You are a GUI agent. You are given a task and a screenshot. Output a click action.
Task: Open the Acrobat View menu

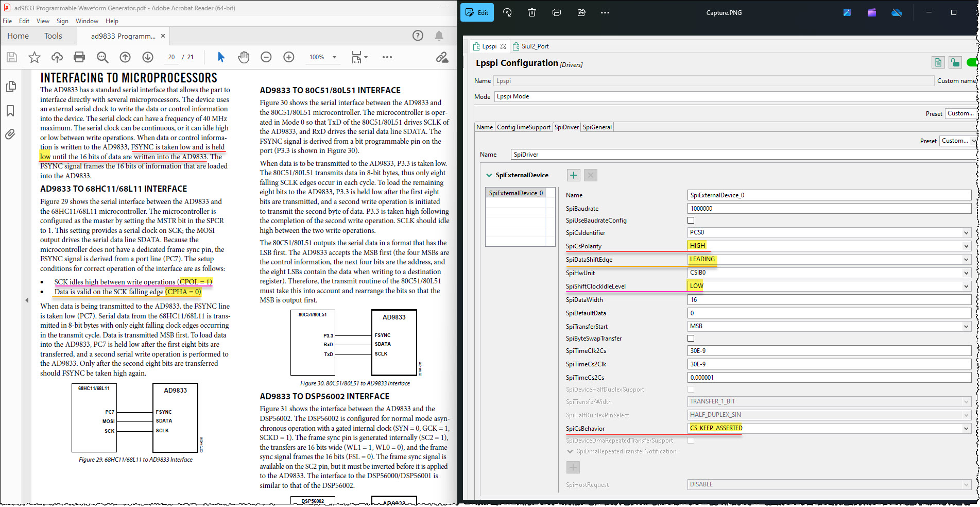43,21
